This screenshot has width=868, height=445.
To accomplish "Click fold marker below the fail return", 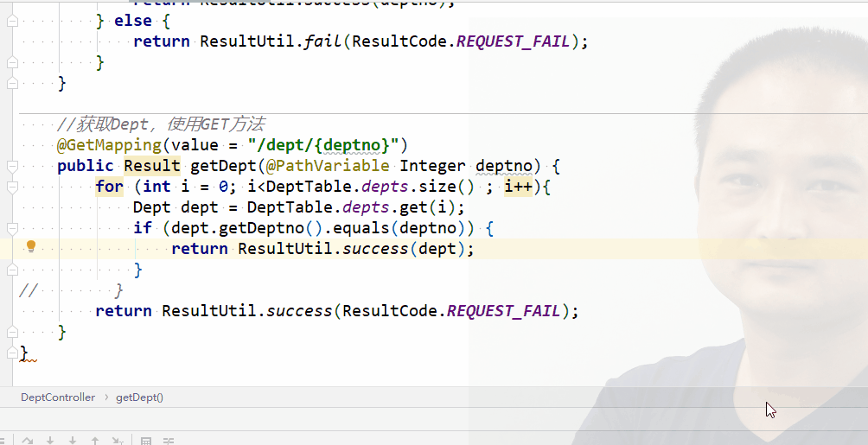I will [12, 62].
